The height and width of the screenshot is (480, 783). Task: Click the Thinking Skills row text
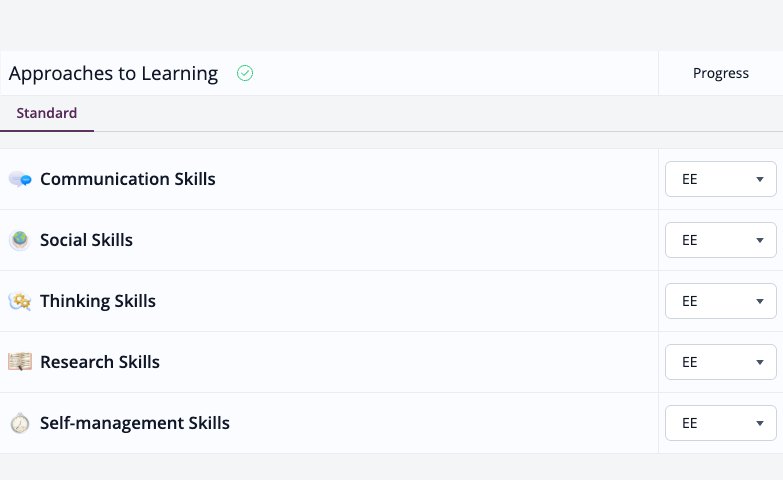click(98, 301)
